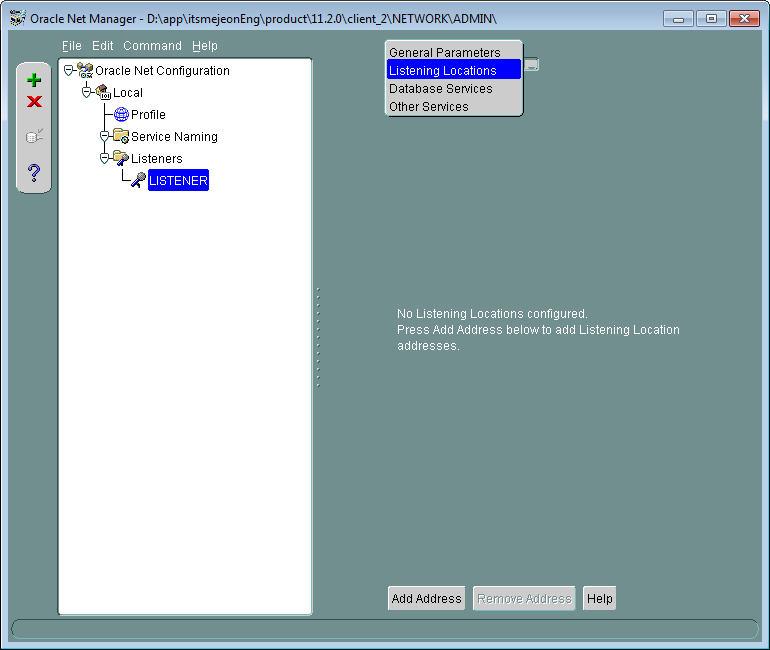
Task: Click the Service Naming folder icon
Action: point(121,136)
